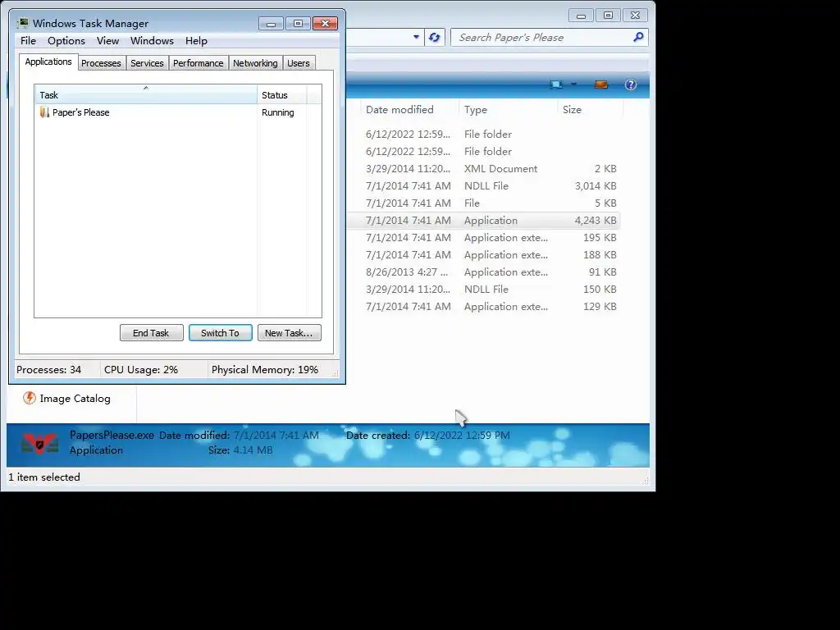Image resolution: width=840 pixels, height=630 pixels.
Task: Select the Paper's Please task row
Action: pos(178,112)
